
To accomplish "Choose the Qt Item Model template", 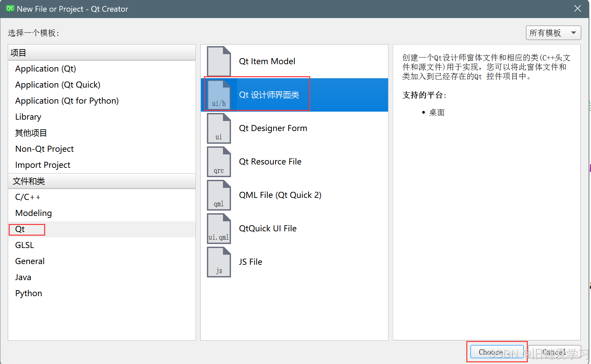I will click(294, 61).
